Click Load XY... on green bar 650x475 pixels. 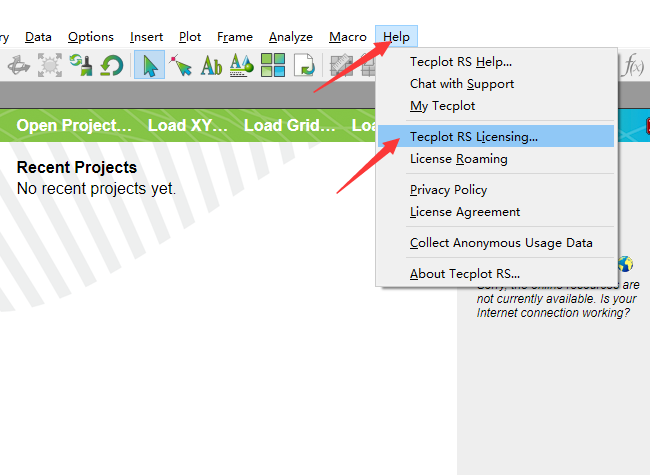[188, 125]
